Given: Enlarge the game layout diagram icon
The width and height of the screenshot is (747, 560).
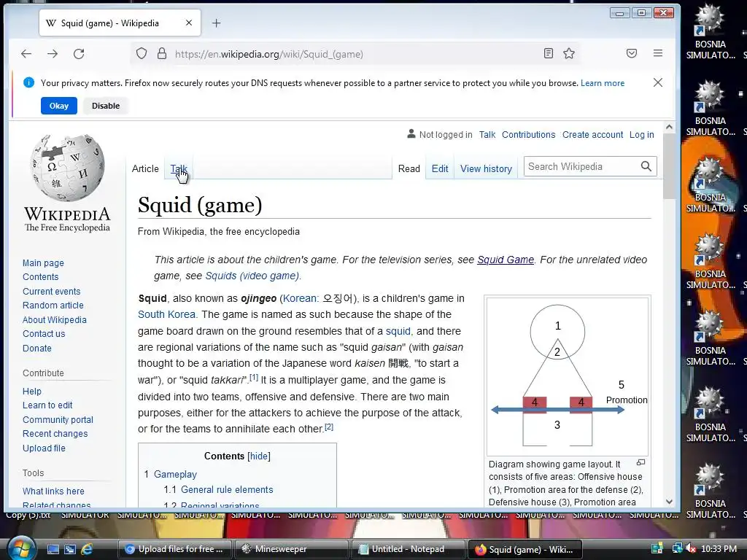Looking at the screenshot, I should (640, 462).
